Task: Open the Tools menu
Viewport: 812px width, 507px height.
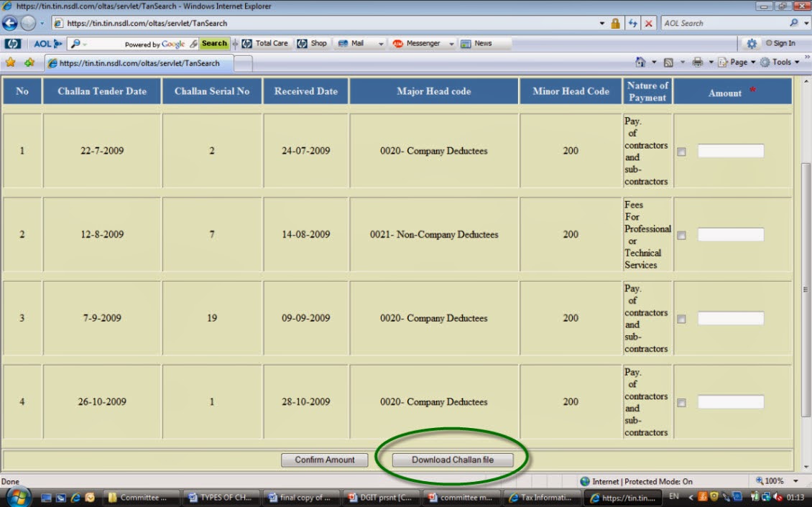Action: click(x=780, y=62)
